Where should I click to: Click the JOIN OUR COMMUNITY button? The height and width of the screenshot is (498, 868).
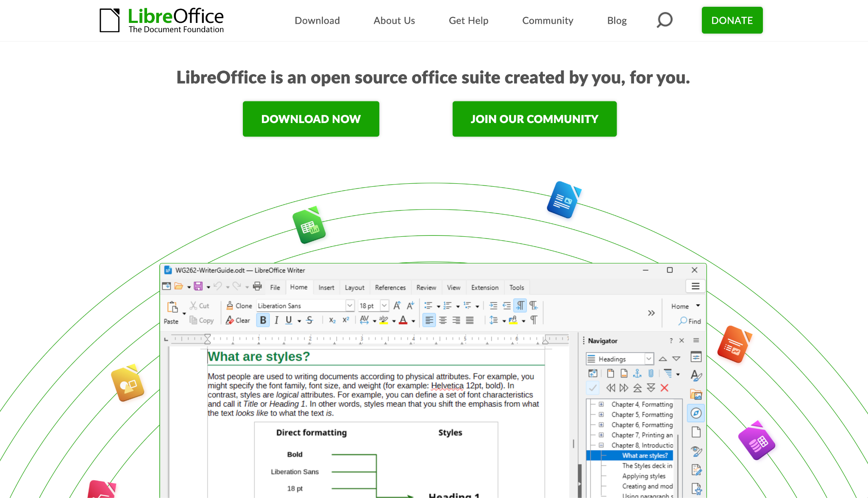click(x=534, y=119)
